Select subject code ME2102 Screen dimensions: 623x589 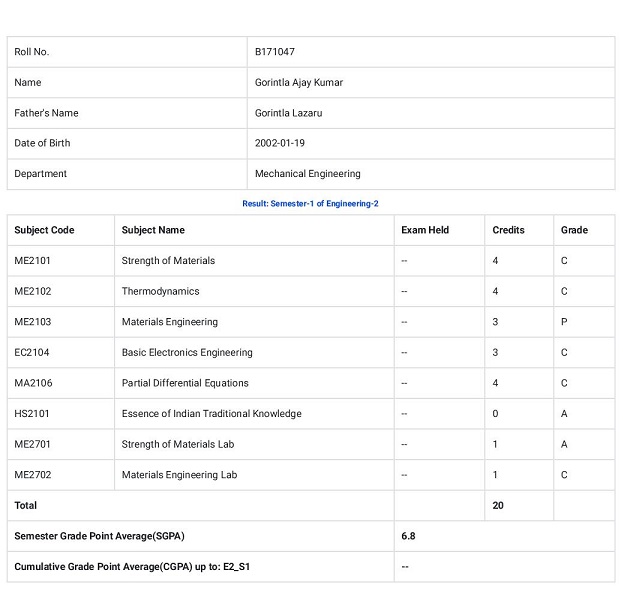tap(33, 291)
